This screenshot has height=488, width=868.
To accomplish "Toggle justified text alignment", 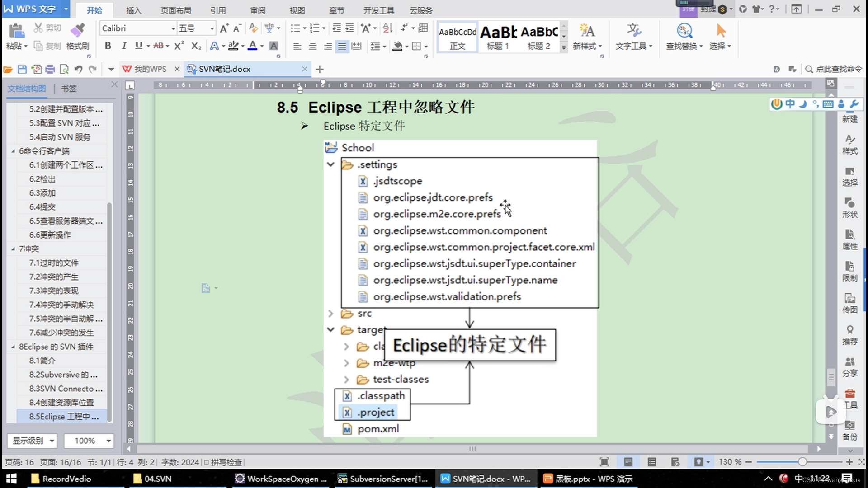I will pos(342,46).
